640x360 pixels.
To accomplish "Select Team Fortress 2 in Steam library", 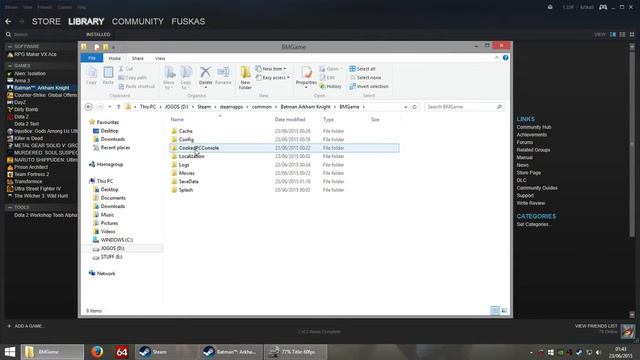I will [x=31, y=174].
